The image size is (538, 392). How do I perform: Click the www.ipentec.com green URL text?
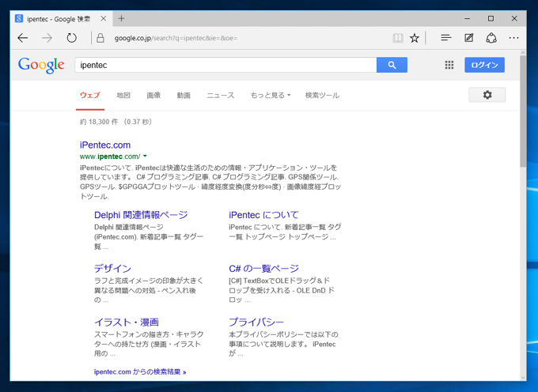click(x=110, y=156)
